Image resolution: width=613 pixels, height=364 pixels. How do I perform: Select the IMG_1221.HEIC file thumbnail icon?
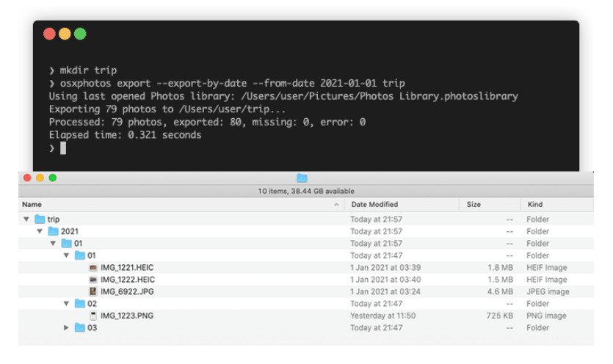[x=93, y=267]
